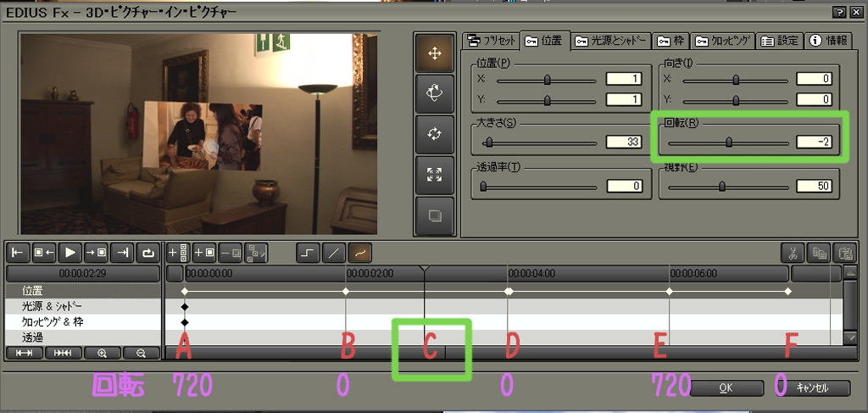Select the 位置 keyframe track
The width and height of the screenshot is (868, 413).
coord(83,291)
